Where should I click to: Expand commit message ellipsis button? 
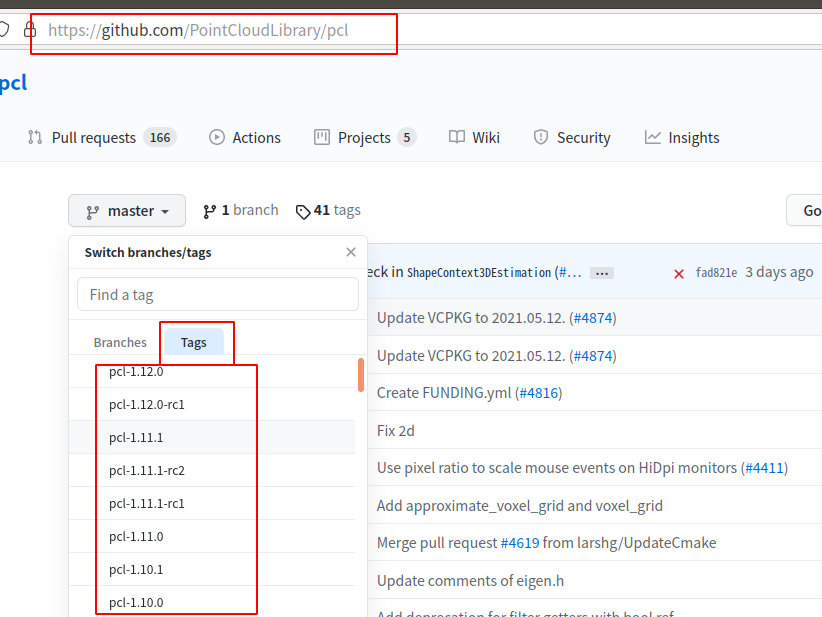pos(602,273)
